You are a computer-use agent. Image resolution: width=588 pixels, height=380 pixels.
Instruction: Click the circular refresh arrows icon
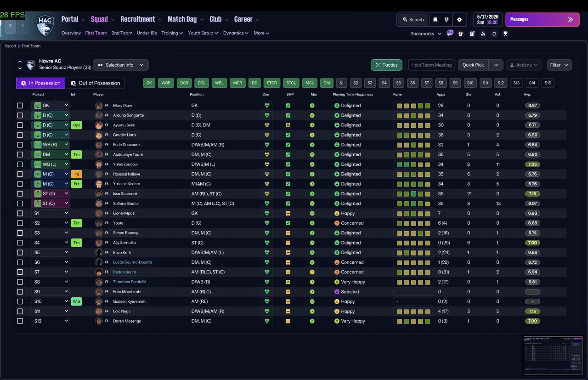pyautogui.click(x=494, y=34)
